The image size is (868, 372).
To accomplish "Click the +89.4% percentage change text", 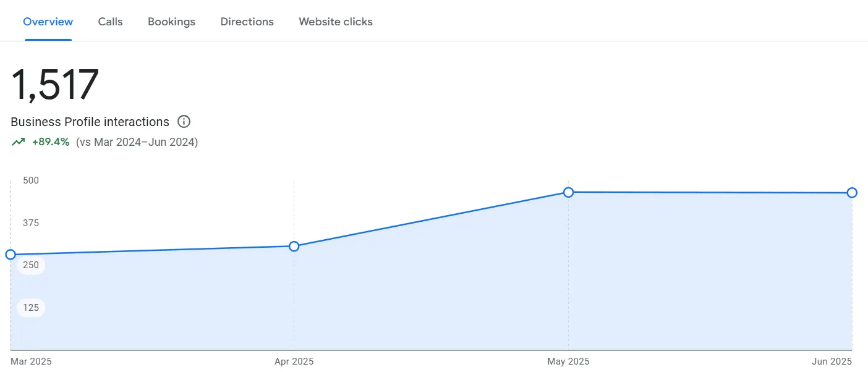I will coord(51,142).
